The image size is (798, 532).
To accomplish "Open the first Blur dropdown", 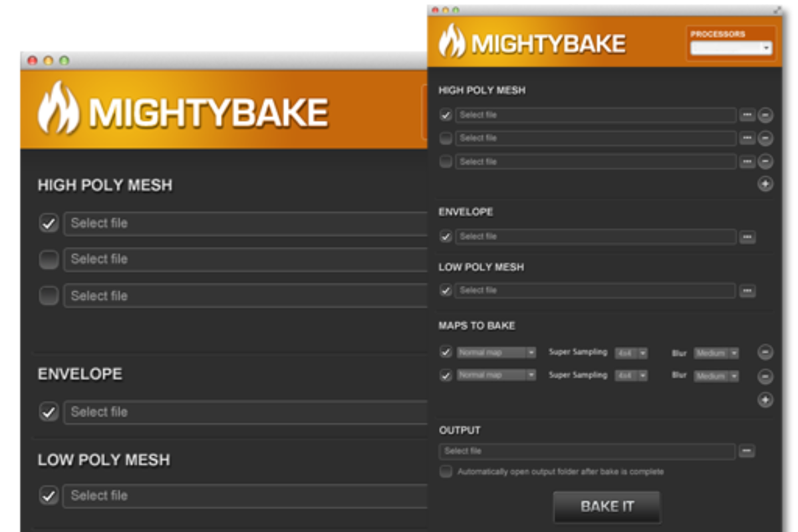I will pyautogui.click(x=716, y=353).
